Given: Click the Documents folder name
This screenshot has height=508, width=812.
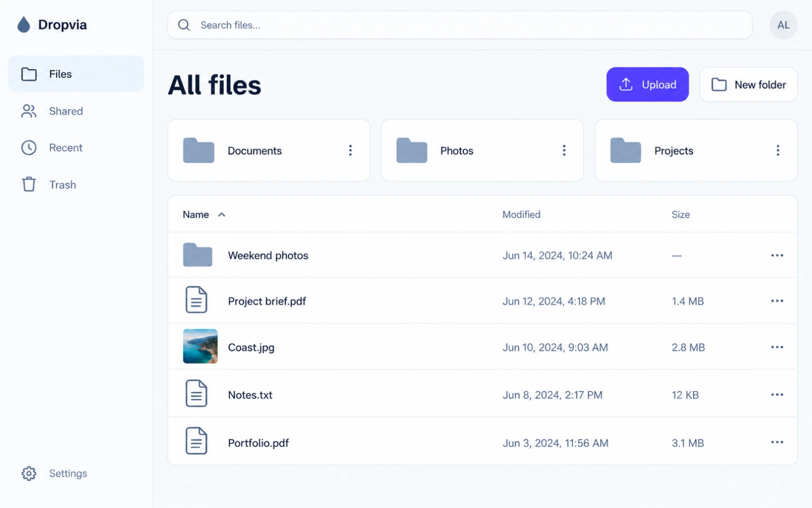Looking at the screenshot, I should [254, 151].
